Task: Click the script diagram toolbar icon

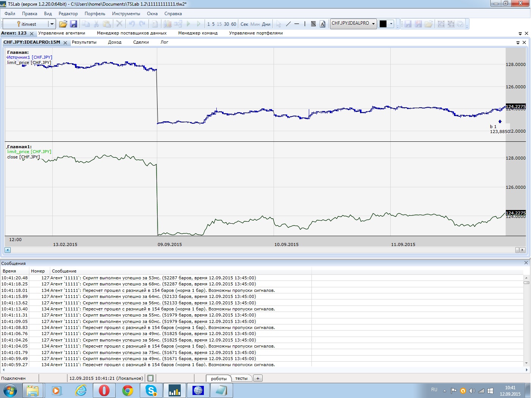Action: pyautogui.click(x=178, y=24)
